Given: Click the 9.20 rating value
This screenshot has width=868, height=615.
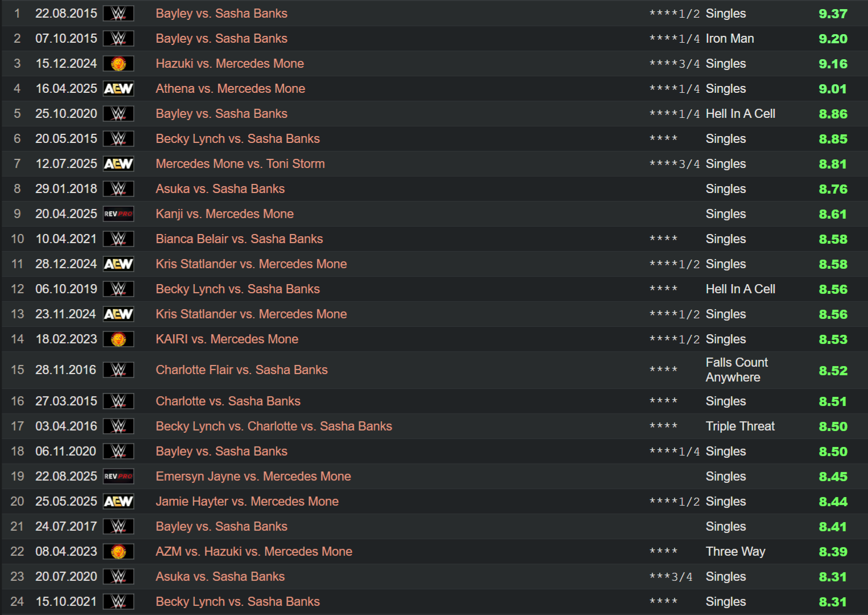Looking at the screenshot, I should click(833, 39).
